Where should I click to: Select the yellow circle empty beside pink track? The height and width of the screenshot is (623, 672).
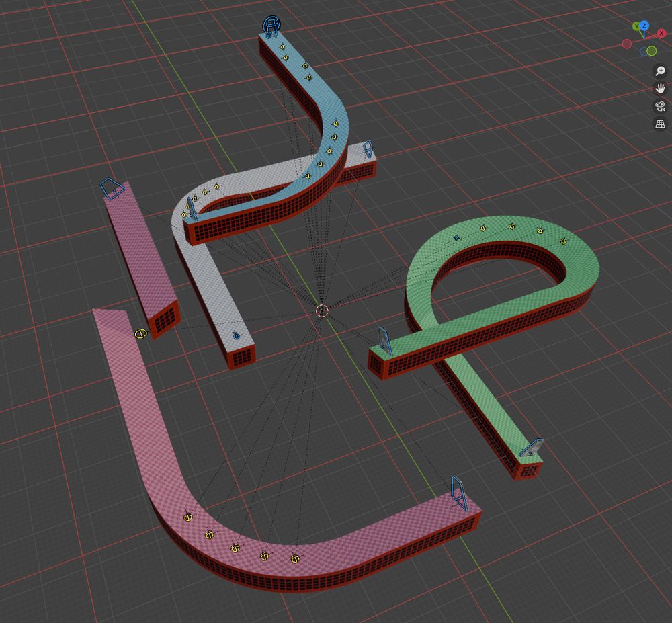click(x=140, y=333)
